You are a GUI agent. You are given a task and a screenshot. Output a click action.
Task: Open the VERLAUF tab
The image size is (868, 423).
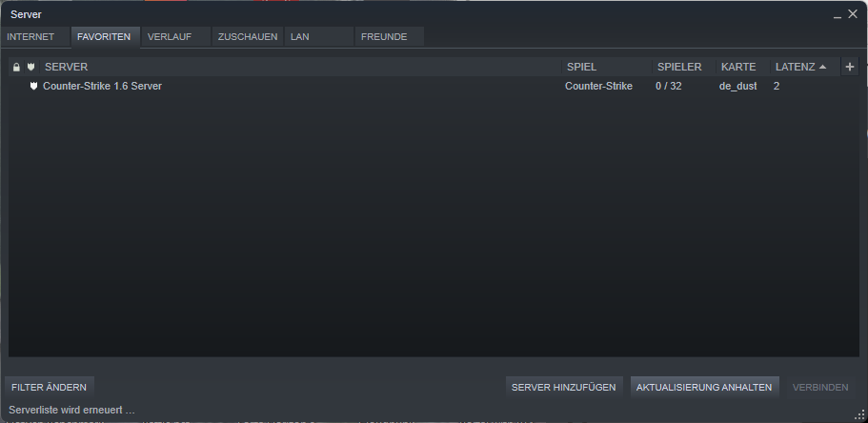click(176, 36)
